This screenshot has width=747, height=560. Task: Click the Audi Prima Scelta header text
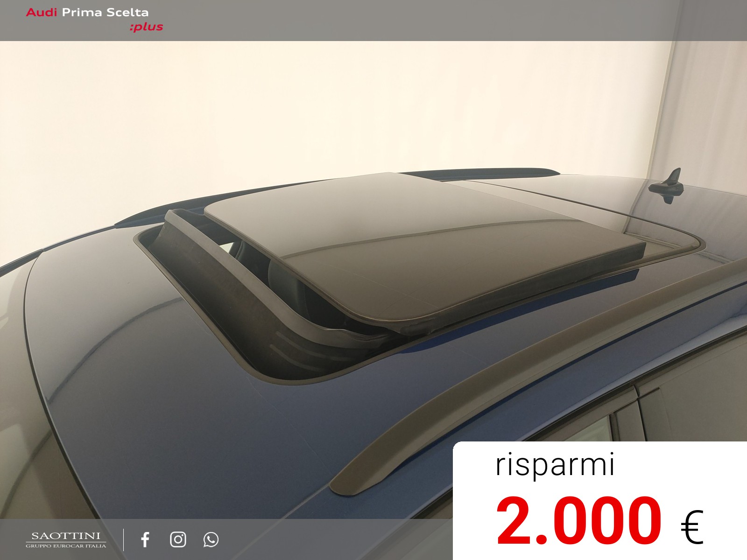click(x=105, y=13)
